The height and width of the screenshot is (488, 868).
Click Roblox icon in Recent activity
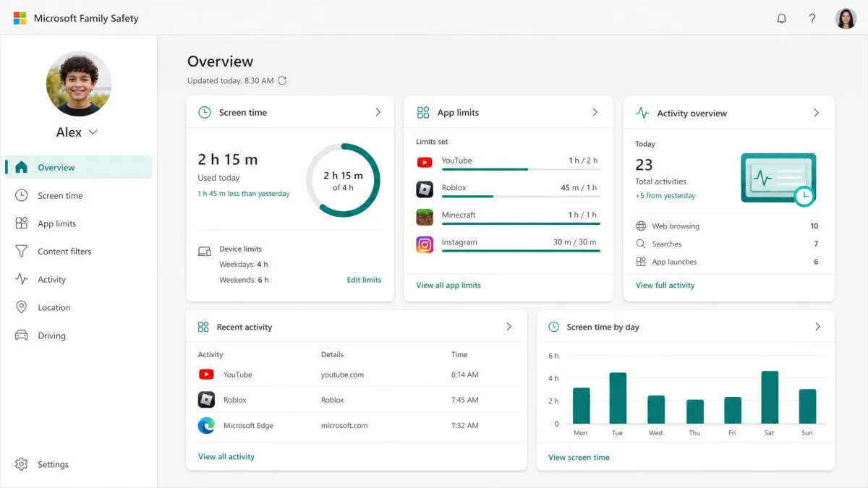(206, 400)
